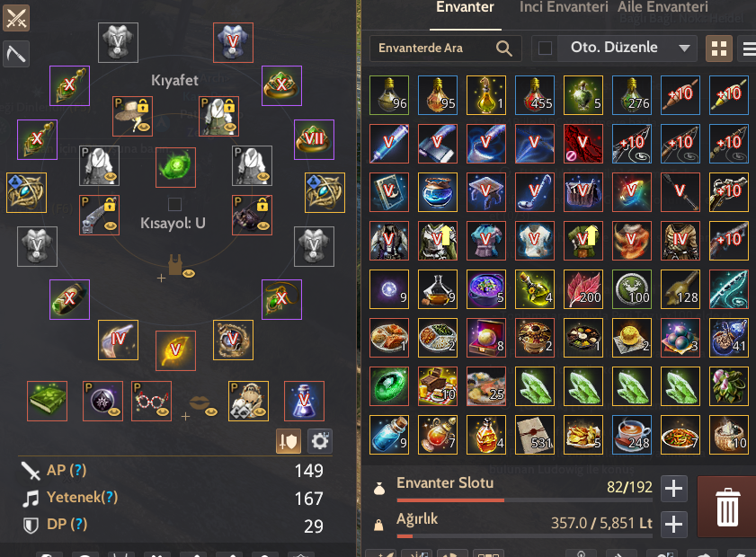The height and width of the screenshot is (557, 756).
Task: Toggle the Oto. Düzenle checkbox
Action: pos(545,49)
